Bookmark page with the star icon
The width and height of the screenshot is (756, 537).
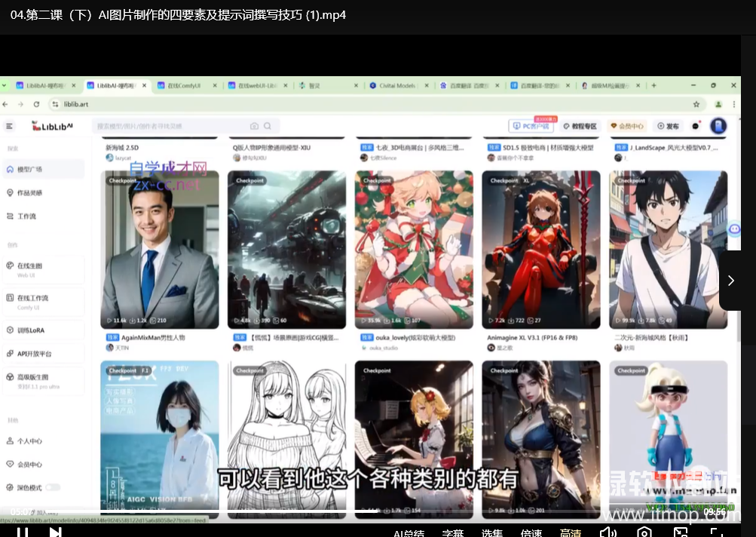point(696,104)
